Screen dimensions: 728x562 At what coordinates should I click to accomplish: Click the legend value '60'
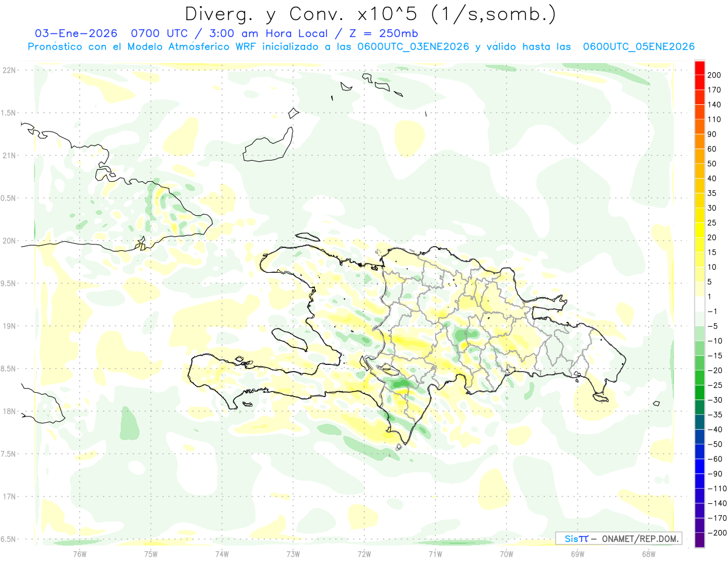[x=712, y=149]
